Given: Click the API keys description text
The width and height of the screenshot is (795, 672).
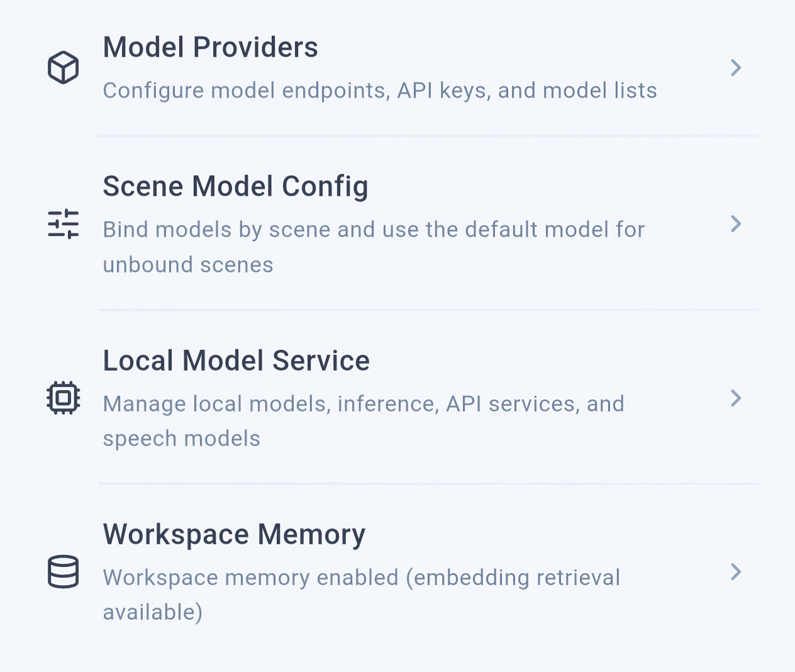Looking at the screenshot, I should click(380, 91).
